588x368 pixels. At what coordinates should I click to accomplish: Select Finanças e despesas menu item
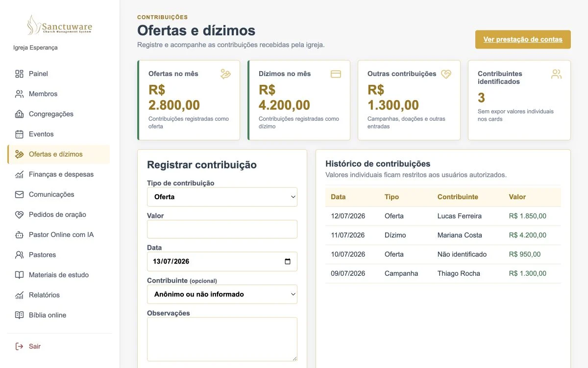pos(58,174)
